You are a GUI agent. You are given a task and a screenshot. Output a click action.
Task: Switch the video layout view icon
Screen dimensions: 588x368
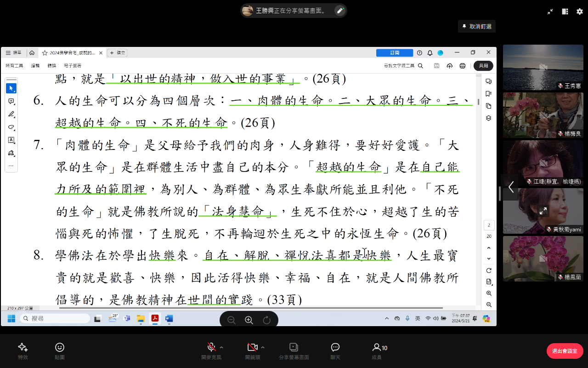coord(565,11)
